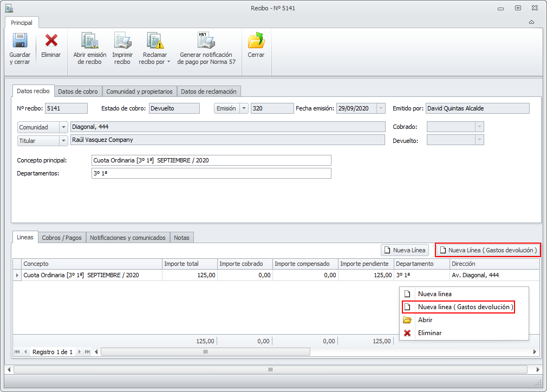Click the Nueva Línea button
The width and height of the screenshot is (547, 392).
tap(405, 250)
